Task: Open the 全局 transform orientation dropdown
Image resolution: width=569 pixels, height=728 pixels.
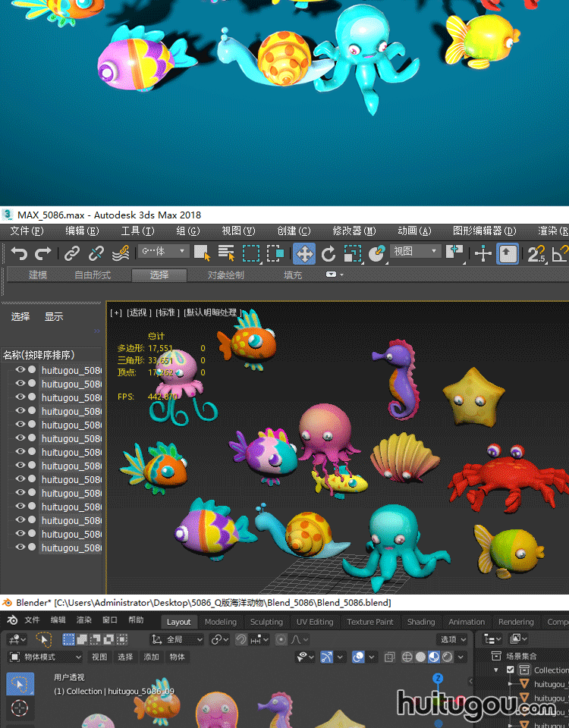Action: point(179,639)
